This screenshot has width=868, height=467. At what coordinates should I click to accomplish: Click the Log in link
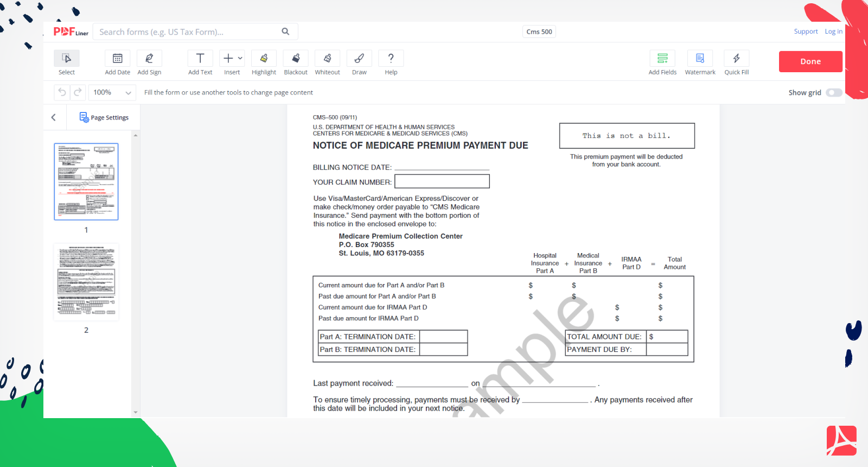[x=833, y=31]
